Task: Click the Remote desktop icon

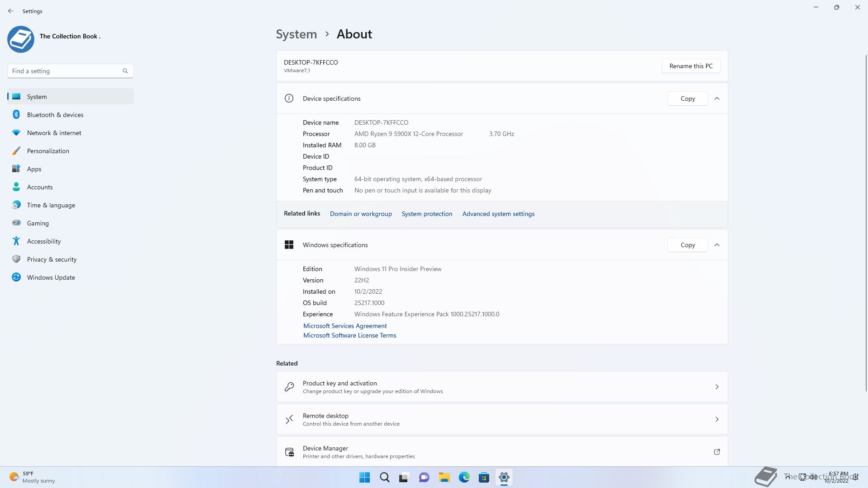Action: pyautogui.click(x=289, y=419)
